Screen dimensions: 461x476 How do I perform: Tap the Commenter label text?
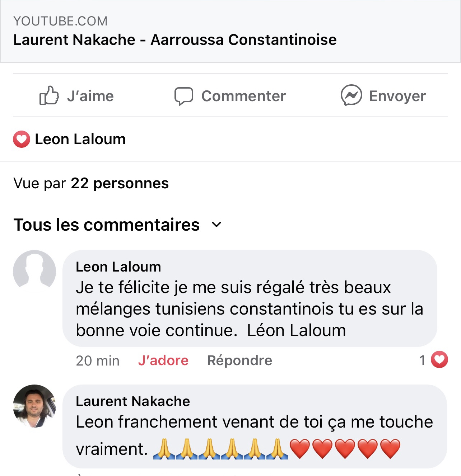243,96
